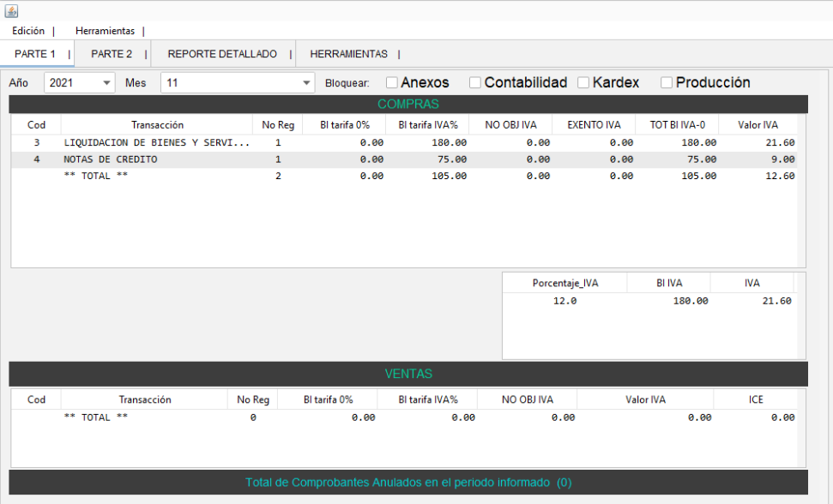The width and height of the screenshot is (833, 504).
Task: Go to the HERRAMIENTAS tab
Action: point(348,54)
